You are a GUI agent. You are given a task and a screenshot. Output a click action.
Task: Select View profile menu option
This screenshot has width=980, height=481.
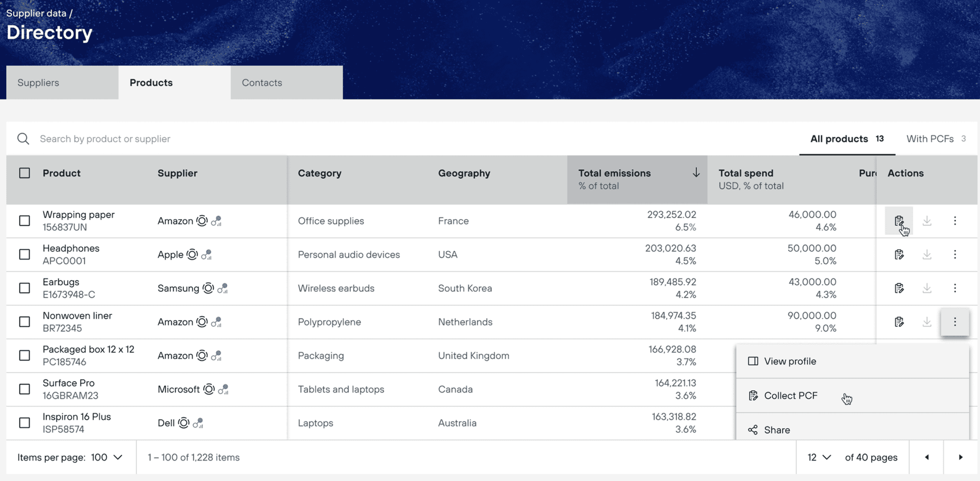tap(790, 361)
